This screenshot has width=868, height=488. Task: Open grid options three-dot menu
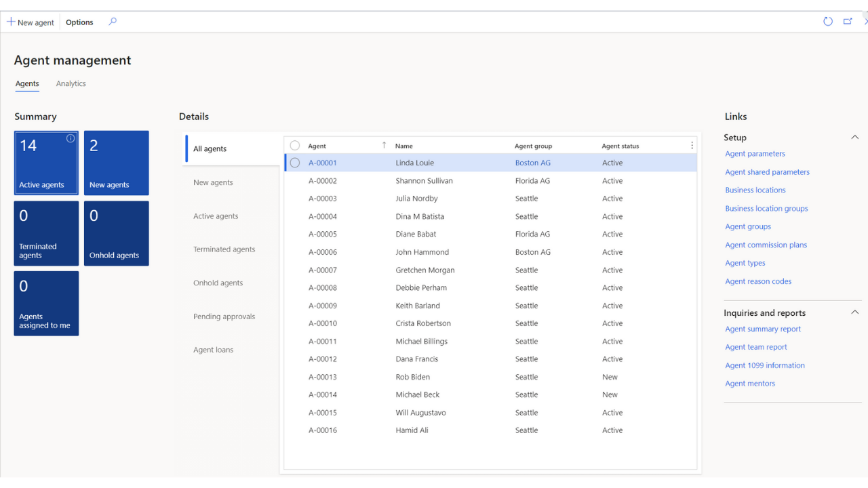tap(692, 146)
